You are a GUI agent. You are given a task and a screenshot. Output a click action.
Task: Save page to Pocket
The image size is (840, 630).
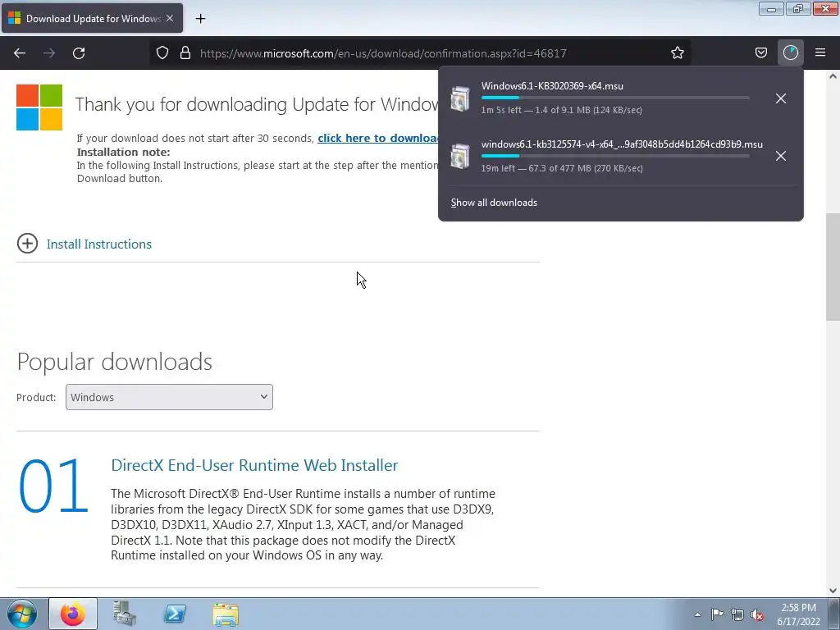click(760, 53)
